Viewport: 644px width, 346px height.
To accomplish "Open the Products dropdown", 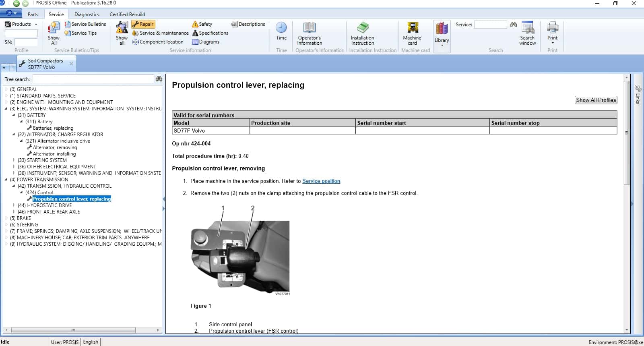I will 21,24.
